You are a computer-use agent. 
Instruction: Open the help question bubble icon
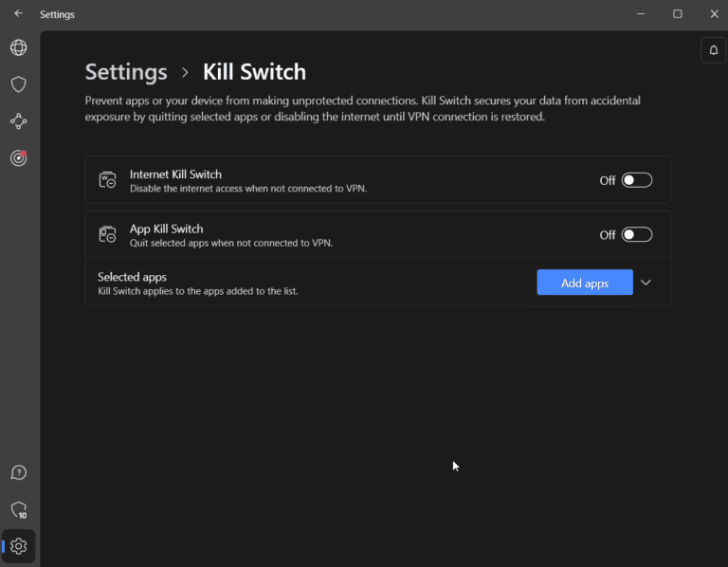[x=18, y=473]
